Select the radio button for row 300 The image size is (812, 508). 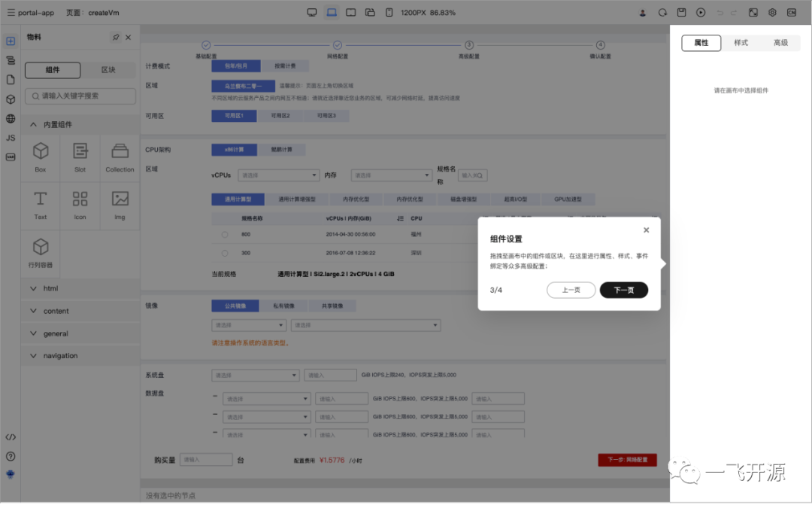pos(225,254)
